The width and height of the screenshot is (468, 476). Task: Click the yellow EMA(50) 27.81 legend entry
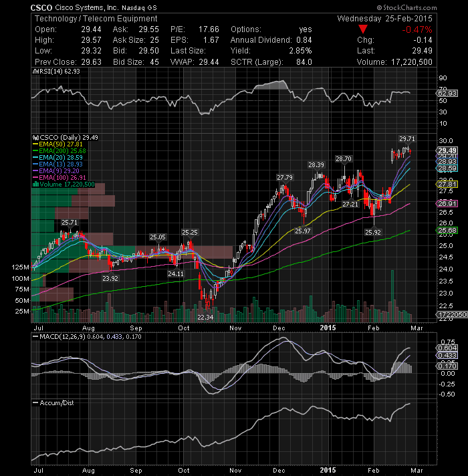[57, 144]
